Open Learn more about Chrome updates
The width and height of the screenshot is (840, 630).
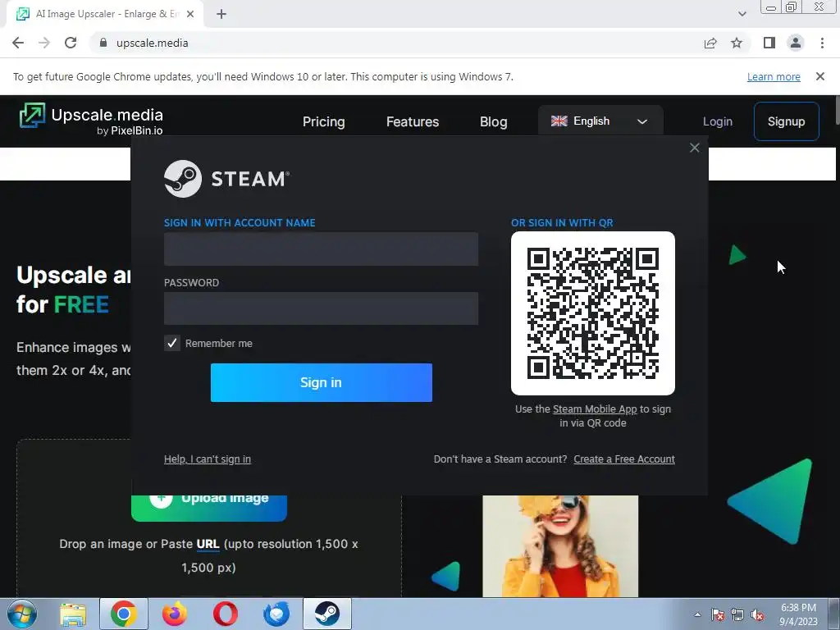774,76
